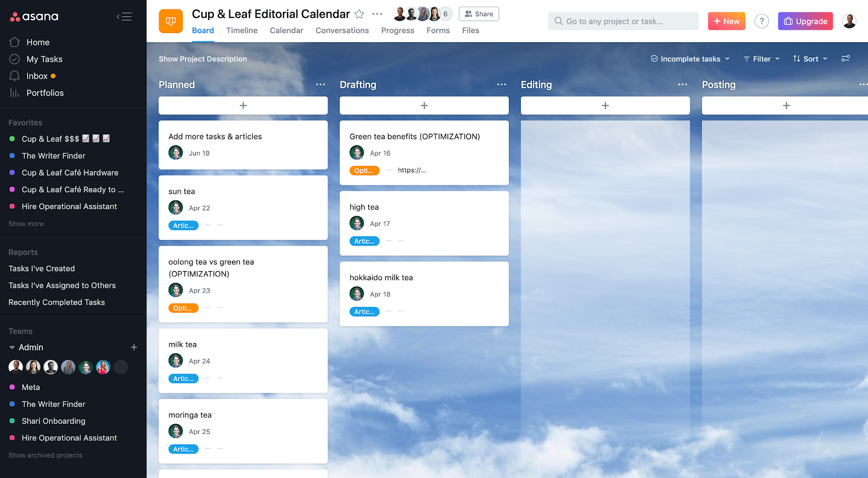
Task: Switch to the Calendar tab
Action: tap(286, 30)
